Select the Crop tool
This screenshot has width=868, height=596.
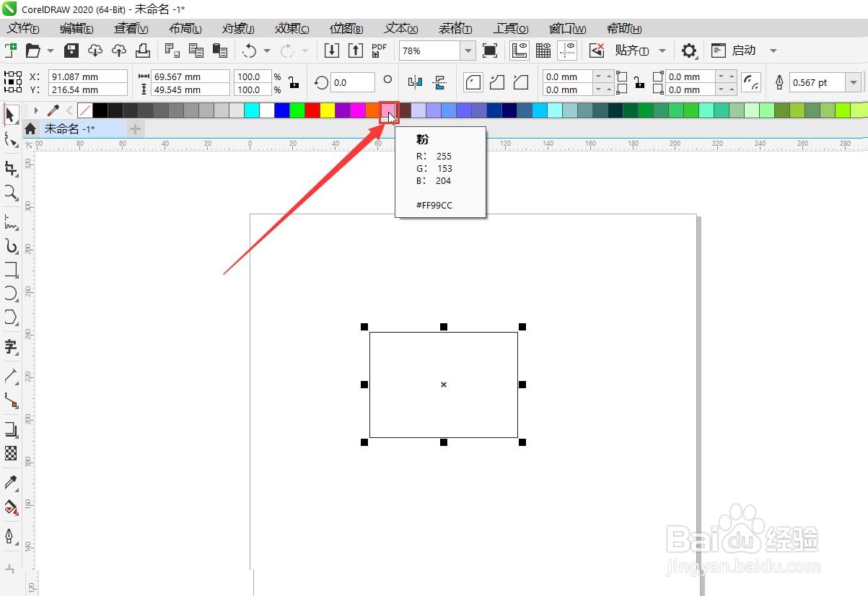point(10,168)
